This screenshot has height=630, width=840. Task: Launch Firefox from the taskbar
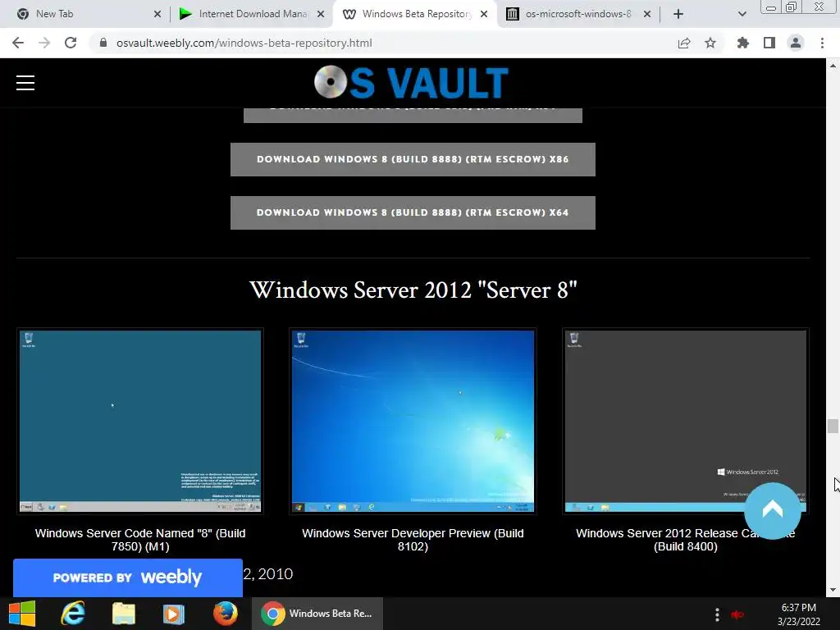[225, 614]
